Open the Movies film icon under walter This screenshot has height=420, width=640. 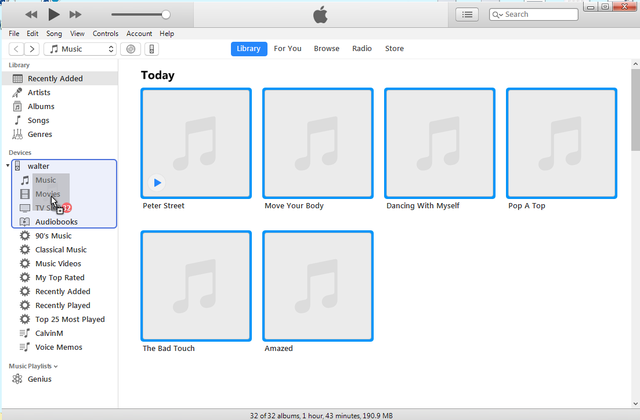tap(25, 194)
